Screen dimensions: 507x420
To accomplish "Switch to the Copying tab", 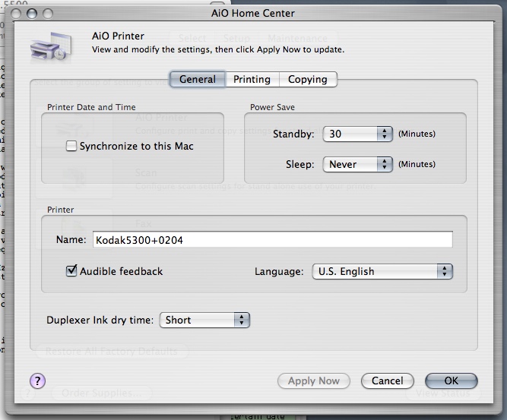I will click(x=307, y=79).
